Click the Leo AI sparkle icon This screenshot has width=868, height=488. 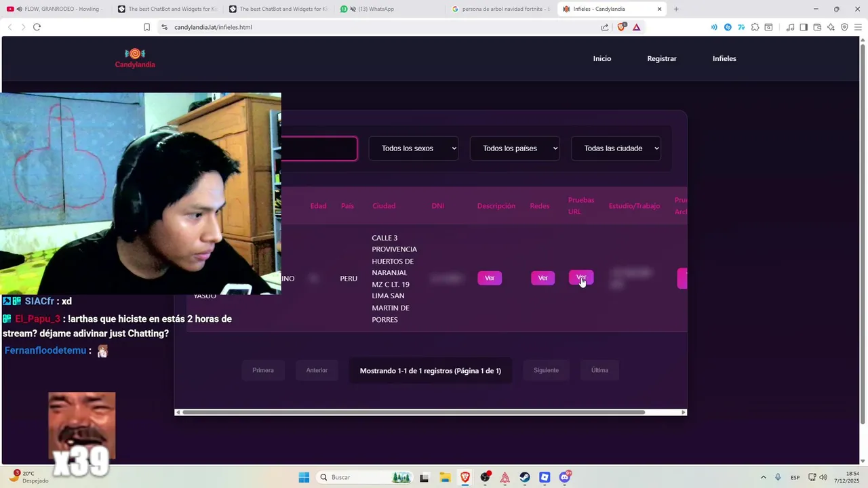(831, 27)
